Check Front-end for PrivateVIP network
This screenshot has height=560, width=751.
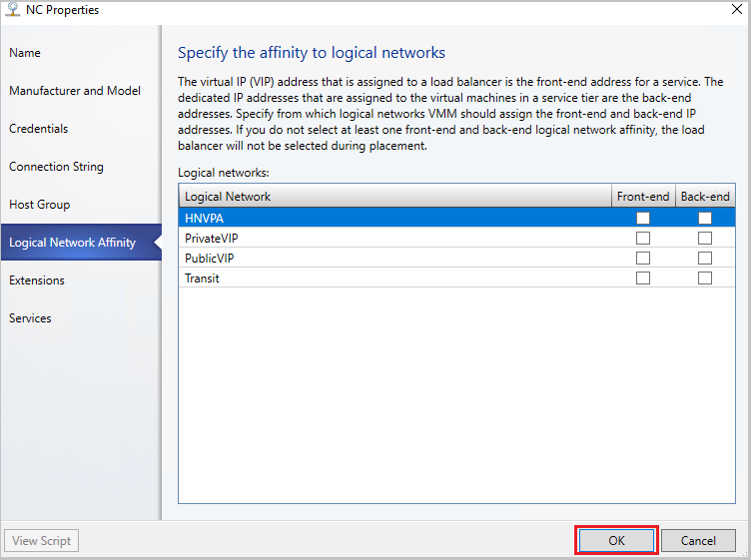click(x=643, y=239)
